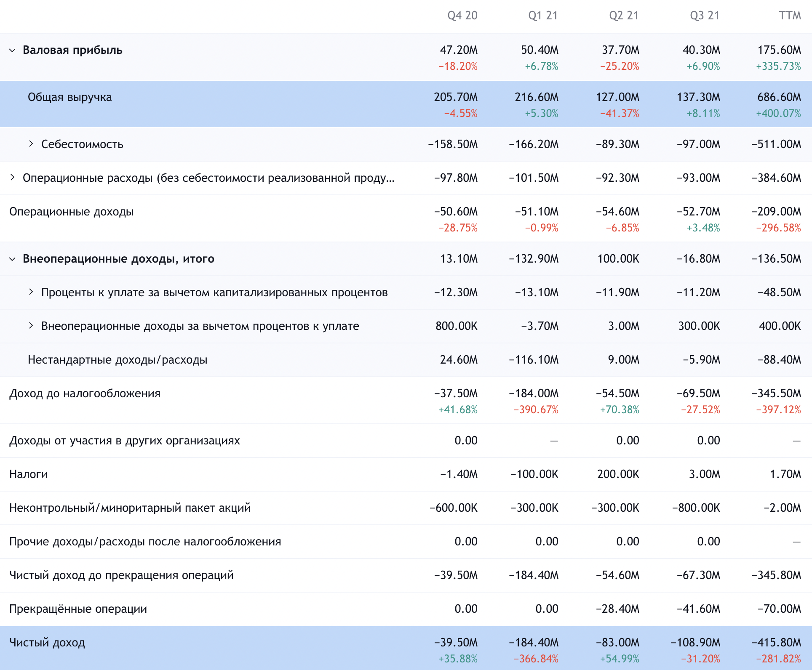Collapse the Валовая прибыль row
Screen dimensions: 812x670
point(13,51)
